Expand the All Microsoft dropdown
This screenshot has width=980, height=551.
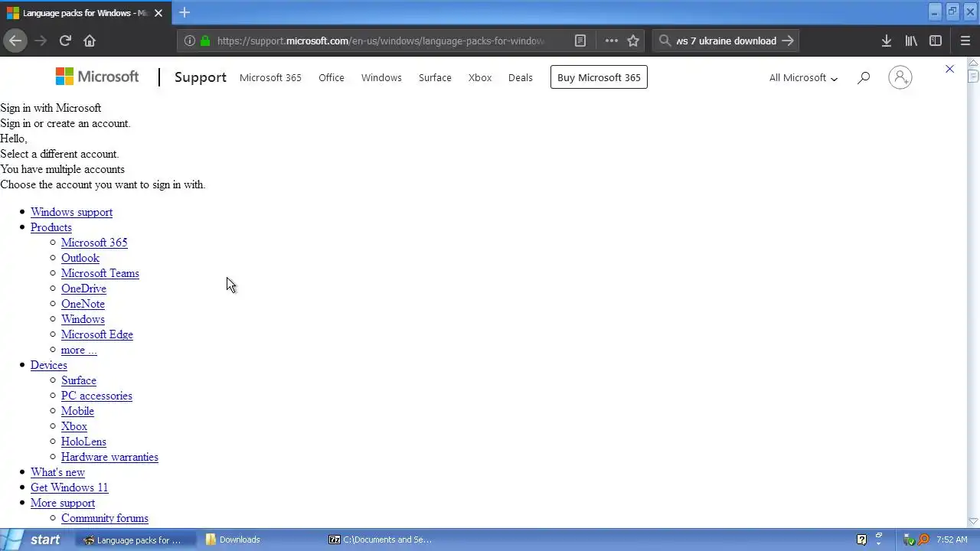[803, 77]
